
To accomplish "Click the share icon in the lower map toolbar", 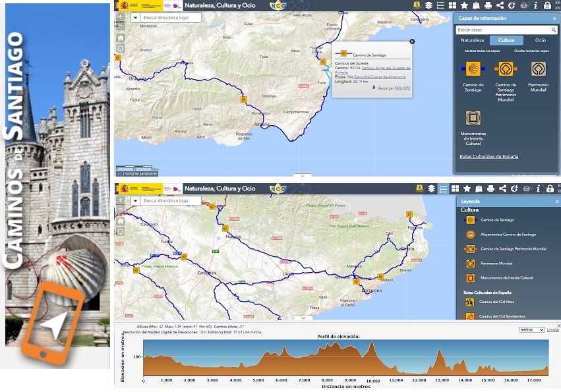I will [x=503, y=188].
